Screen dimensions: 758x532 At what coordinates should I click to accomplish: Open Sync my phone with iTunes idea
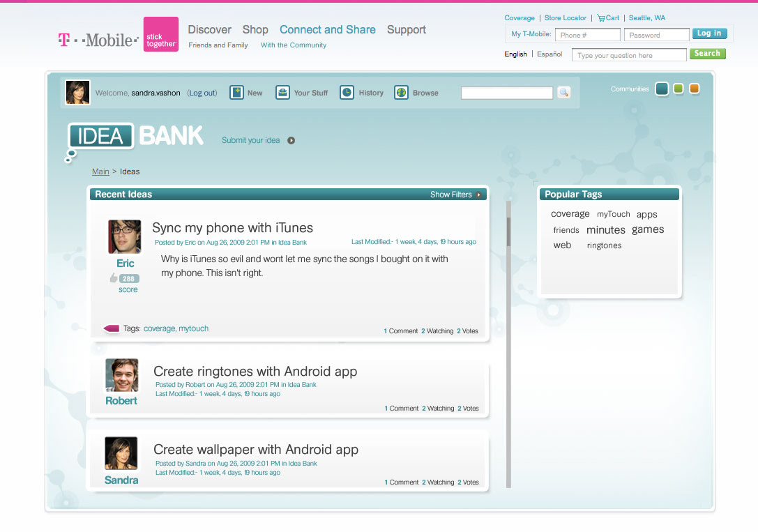click(x=232, y=227)
